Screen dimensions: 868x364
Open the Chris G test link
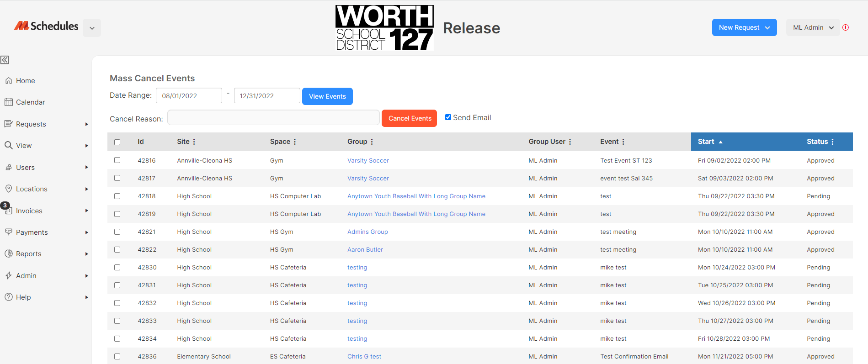click(x=364, y=356)
